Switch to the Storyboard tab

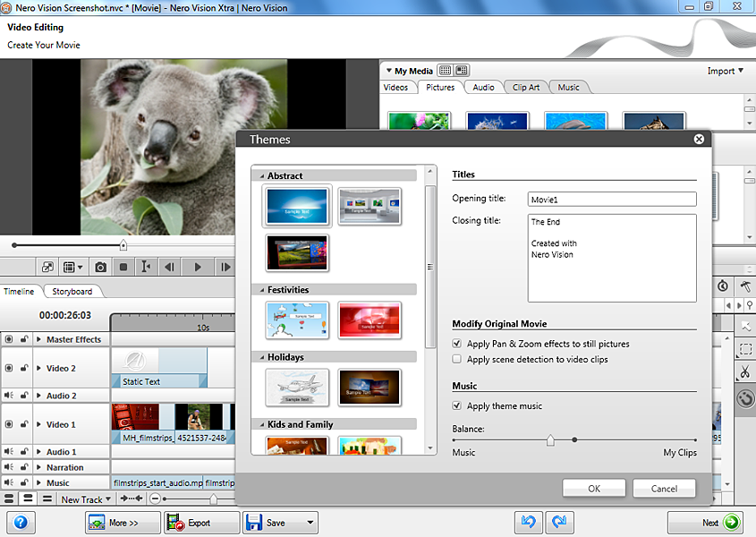click(x=73, y=291)
